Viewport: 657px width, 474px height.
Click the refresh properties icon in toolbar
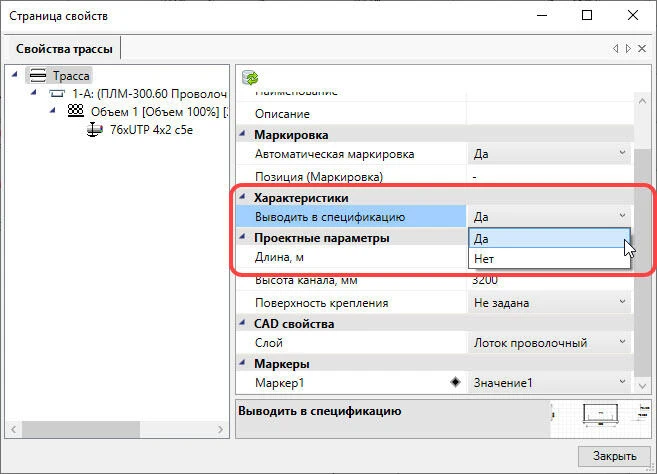coord(251,77)
